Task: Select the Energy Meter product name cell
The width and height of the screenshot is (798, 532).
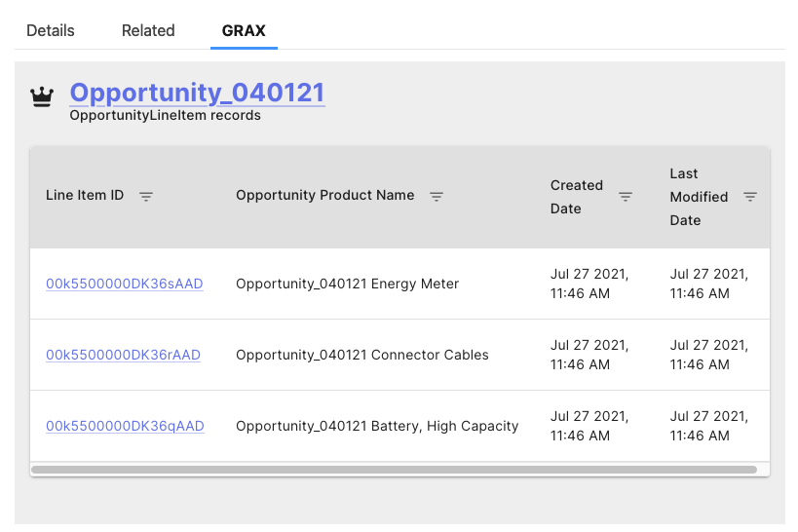Action: (x=347, y=284)
